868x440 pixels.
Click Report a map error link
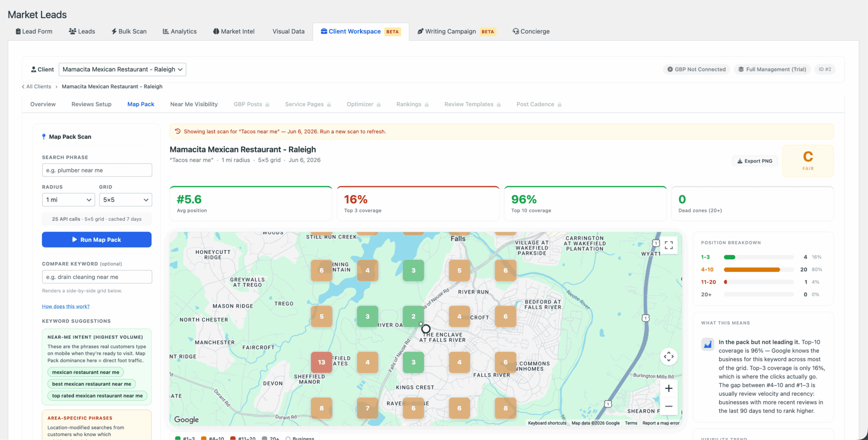(x=661, y=423)
